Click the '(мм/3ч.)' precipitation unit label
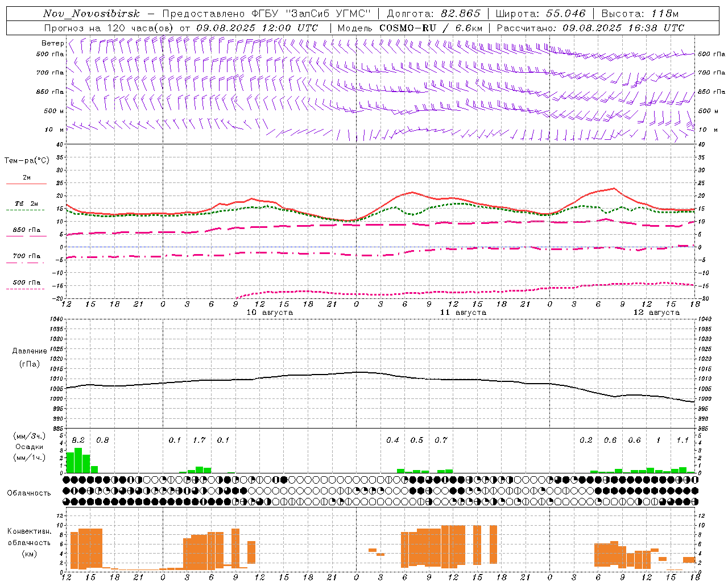Screen dimensions: 728x582 pyautogui.click(x=29, y=436)
